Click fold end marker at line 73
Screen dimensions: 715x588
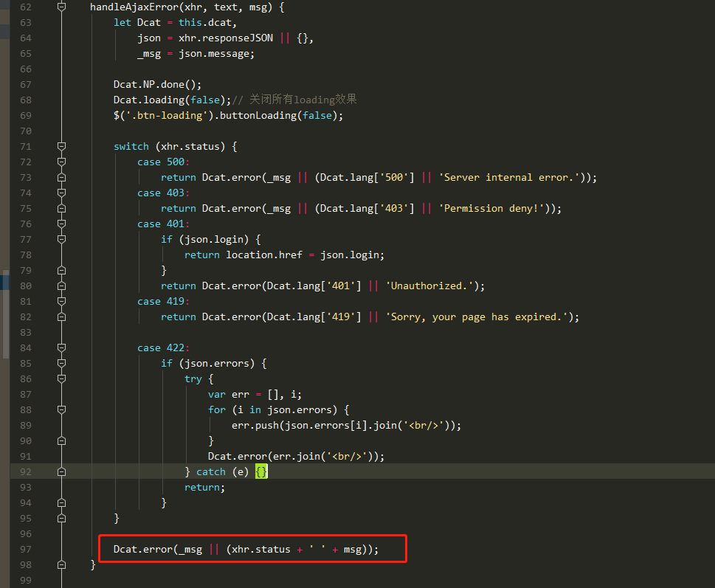[61, 177]
